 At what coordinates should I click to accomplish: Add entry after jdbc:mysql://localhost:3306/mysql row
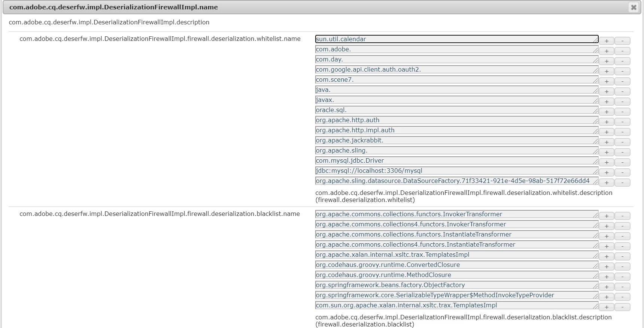pos(607,172)
